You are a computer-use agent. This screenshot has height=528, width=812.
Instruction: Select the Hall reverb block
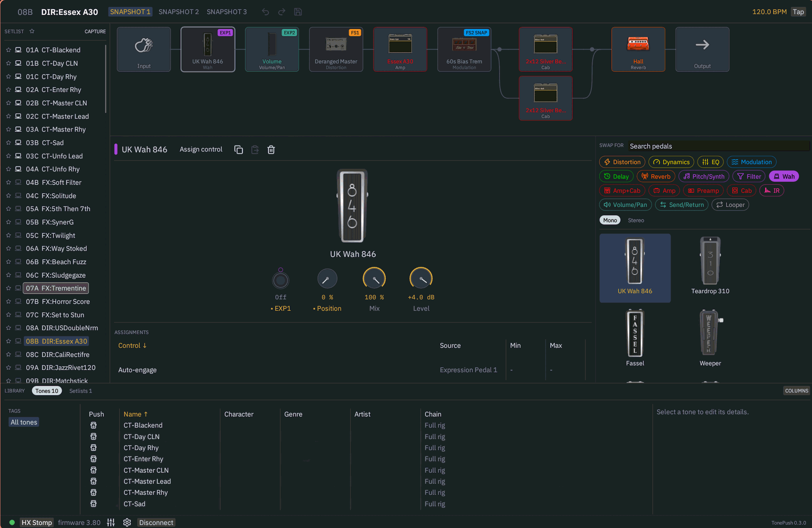638,50
